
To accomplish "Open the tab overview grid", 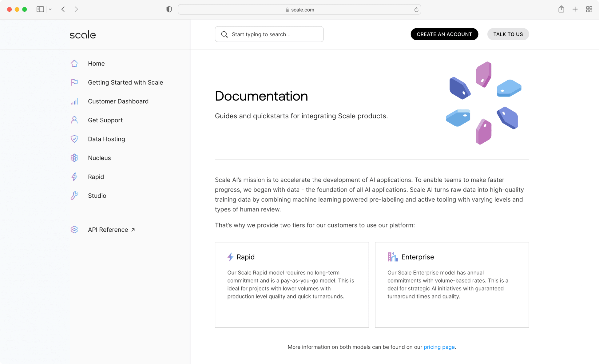I will tap(589, 9).
